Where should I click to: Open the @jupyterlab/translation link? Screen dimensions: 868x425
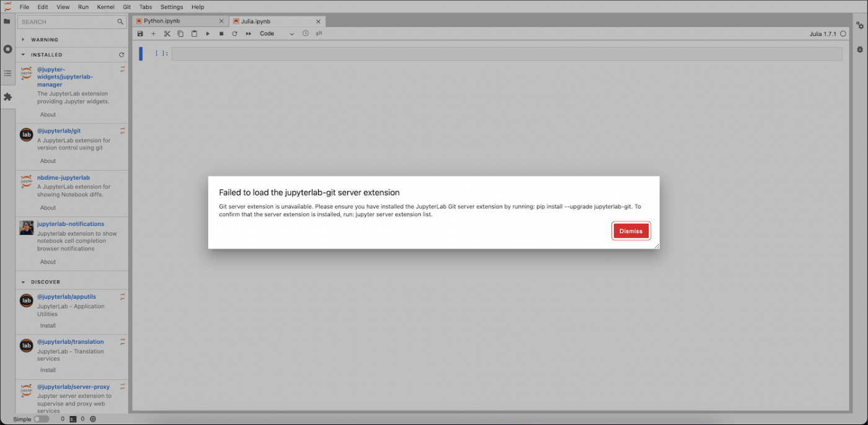click(x=71, y=341)
